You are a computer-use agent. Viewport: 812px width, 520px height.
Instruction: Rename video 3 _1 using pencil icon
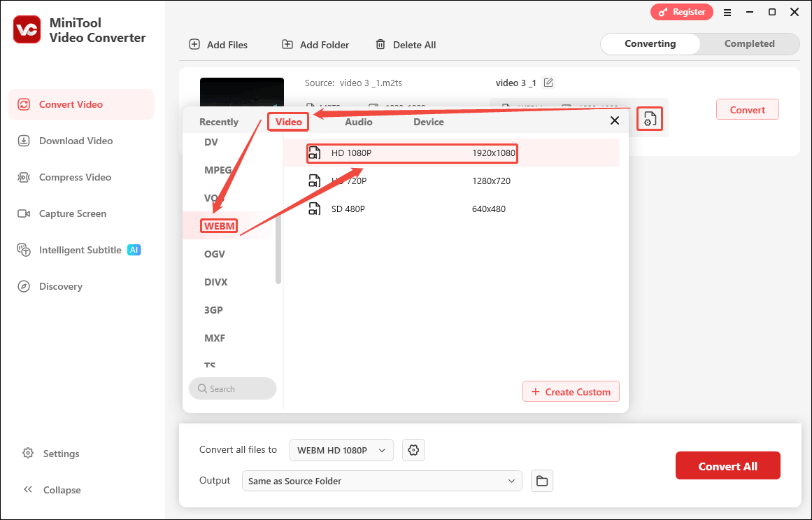[548, 82]
